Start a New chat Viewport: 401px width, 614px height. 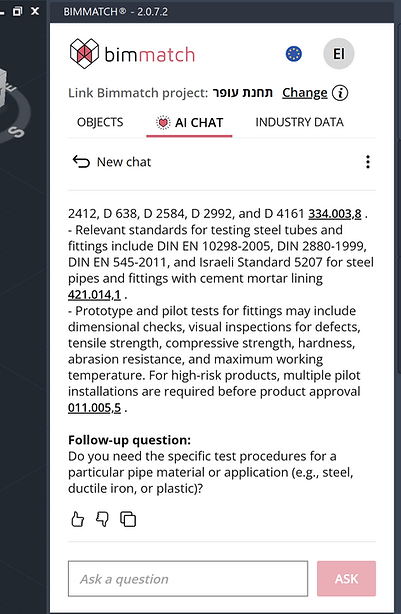click(x=112, y=162)
